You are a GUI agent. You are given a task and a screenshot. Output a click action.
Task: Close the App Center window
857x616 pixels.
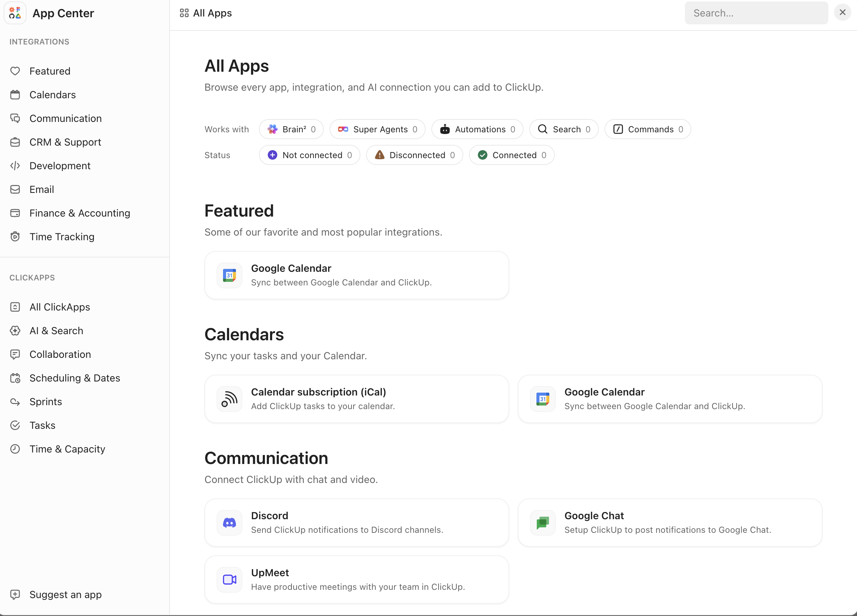[x=842, y=13]
